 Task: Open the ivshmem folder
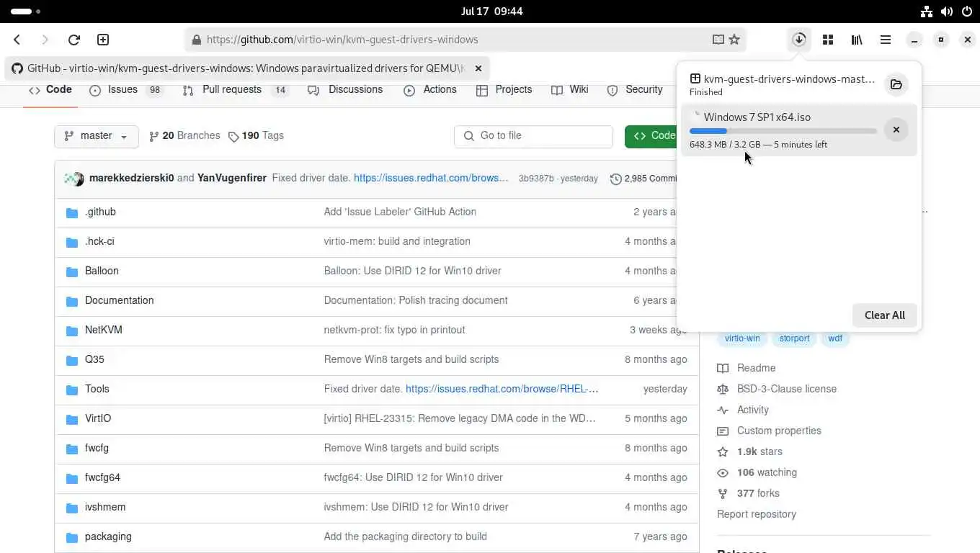pyautogui.click(x=105, y=508)
